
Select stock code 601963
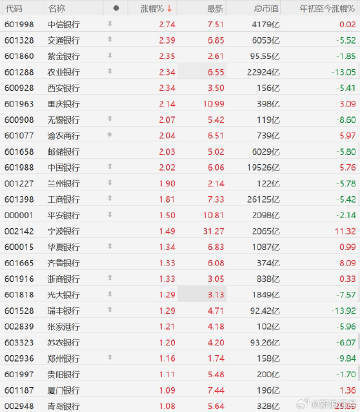click(x=19, y=104)
